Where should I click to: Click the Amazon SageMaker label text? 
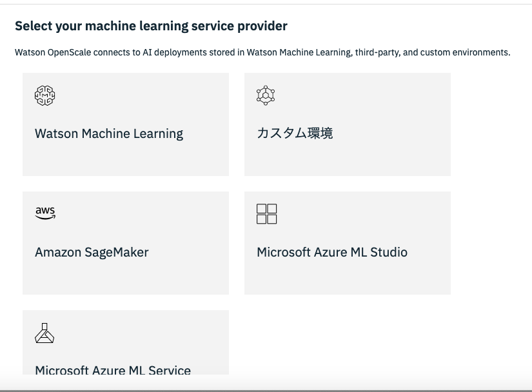91,252
